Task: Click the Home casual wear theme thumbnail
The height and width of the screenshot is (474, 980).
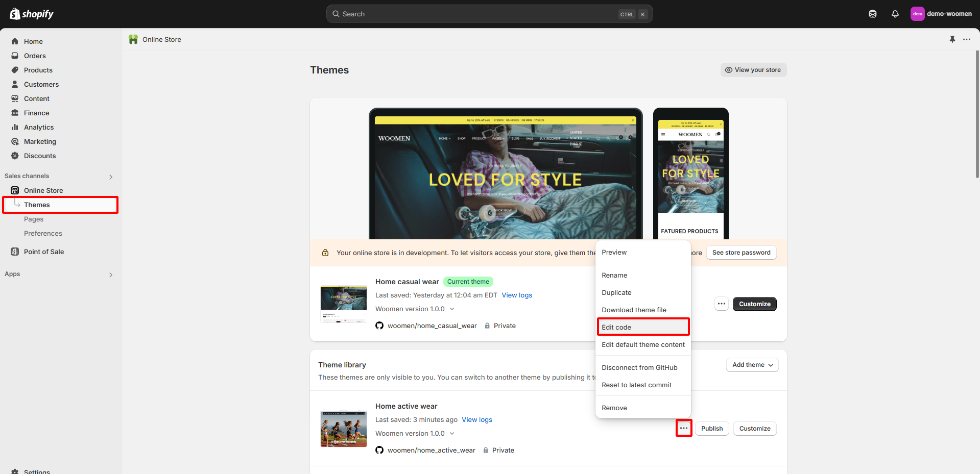Action: (x=343, y=304)
